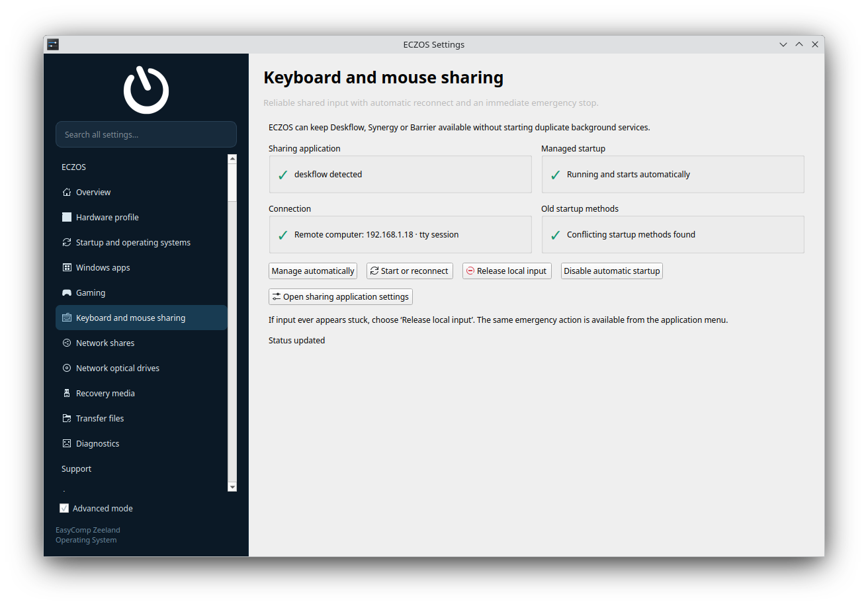Open the Keyboard and mouse sharing page

coord(142,318)
